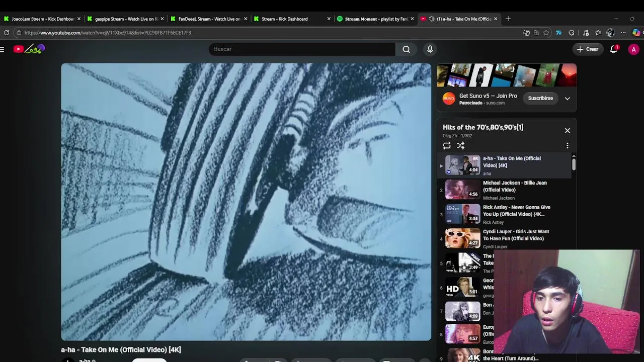The width and height of the screenshot is (644, 362).
Task: Play Cyndi Lauper Girls Just Want thumbnail
Action: [463, 238]
